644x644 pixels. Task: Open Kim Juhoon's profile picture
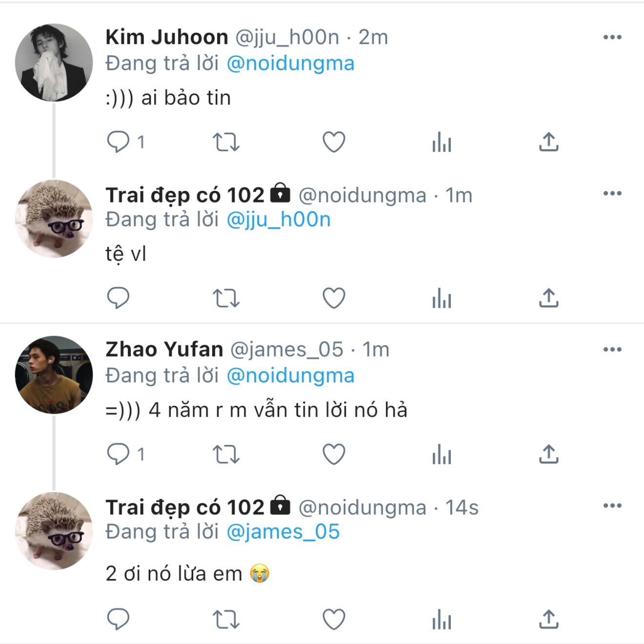(54, 62)
